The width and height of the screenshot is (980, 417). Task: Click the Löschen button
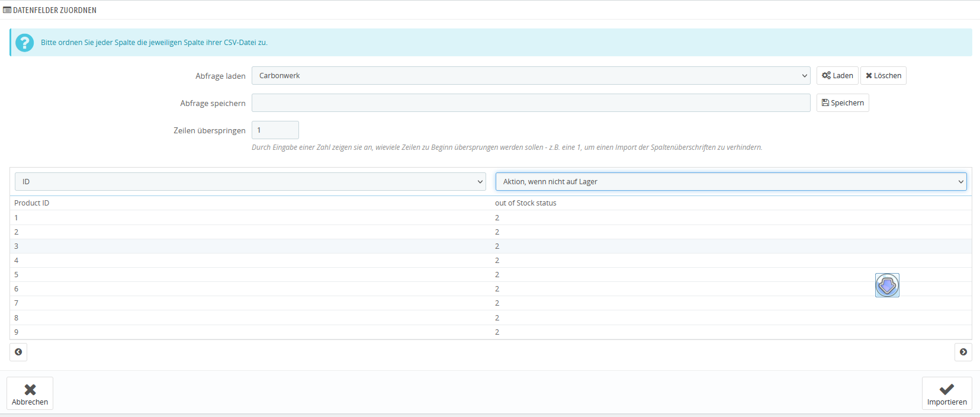883,76
